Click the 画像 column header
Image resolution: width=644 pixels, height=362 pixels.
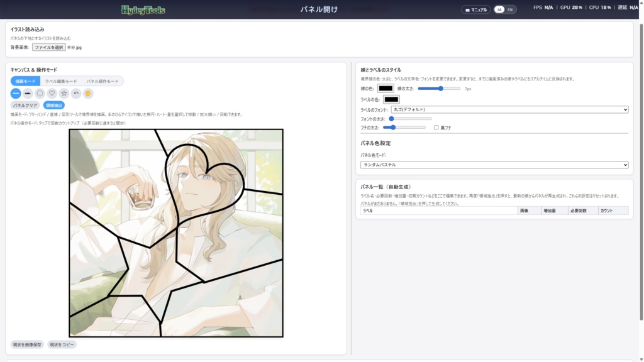(x=530, y=211)
